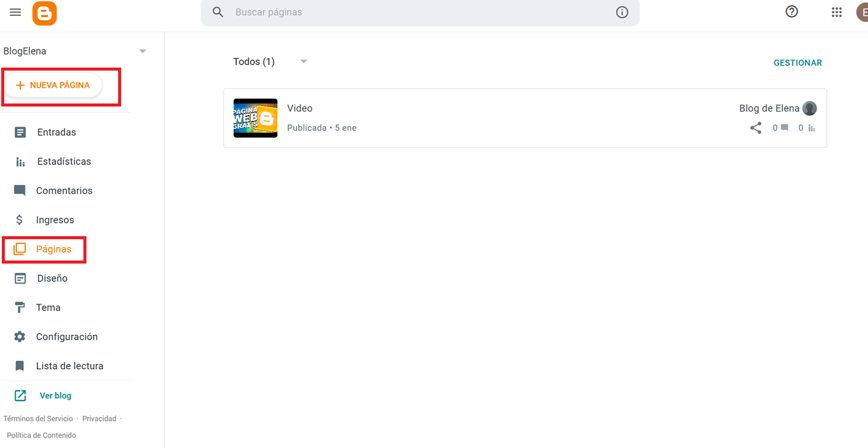Open the Google apps grid
The image size is (868, 448).
pyautogui.click(x=836, y=12)
